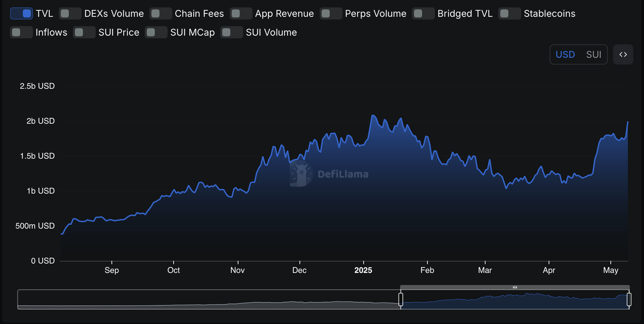Switch on Perps Volume
Viewport: 644px width, 324px height.
point(331,13)
